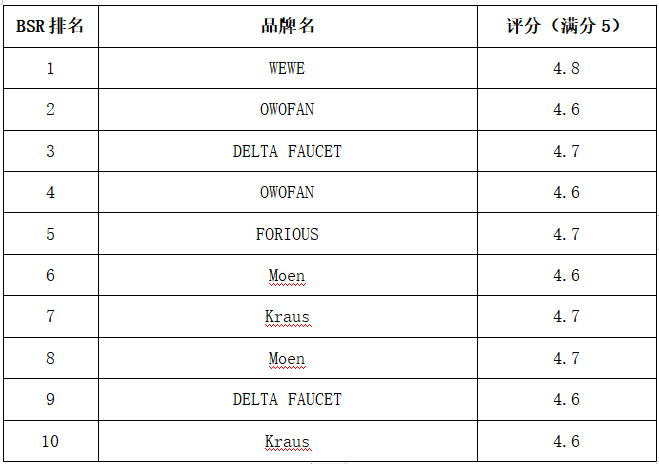Image resolution: width=659 pixels, height=464 pixels.
Task: Select Kraus in the rank 10 row
Action: [x=287, y=441]
